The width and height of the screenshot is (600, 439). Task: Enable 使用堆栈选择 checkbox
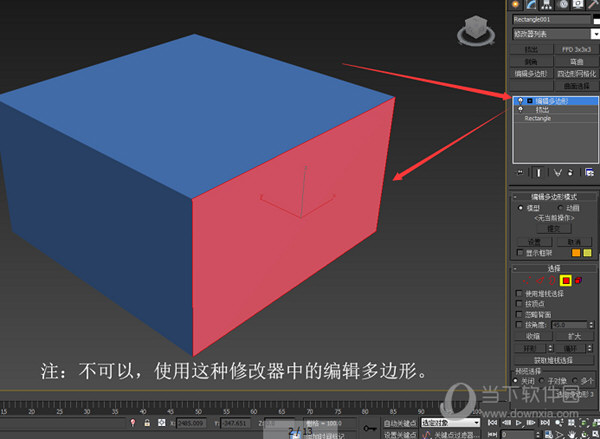click(519, 294)
